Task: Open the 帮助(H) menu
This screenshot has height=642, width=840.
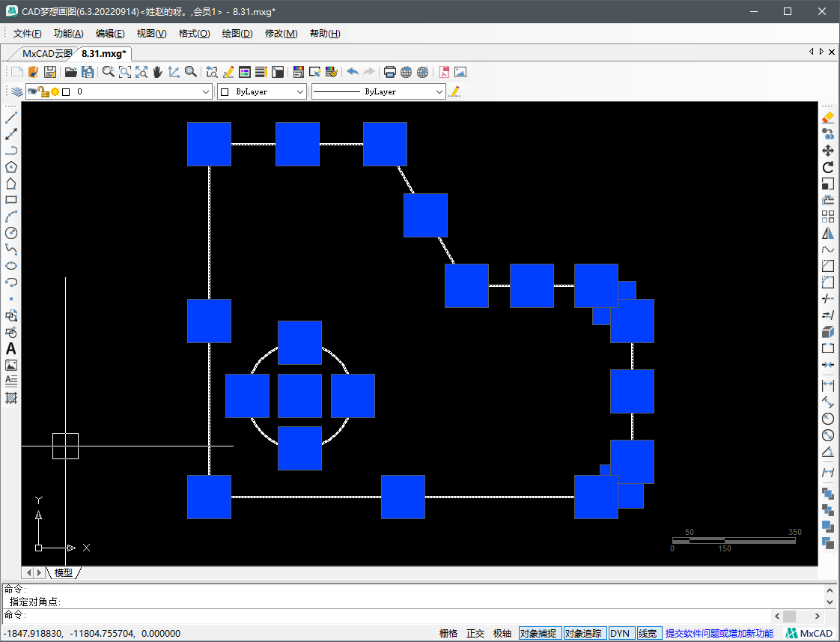Action: (x=325, y=33)
